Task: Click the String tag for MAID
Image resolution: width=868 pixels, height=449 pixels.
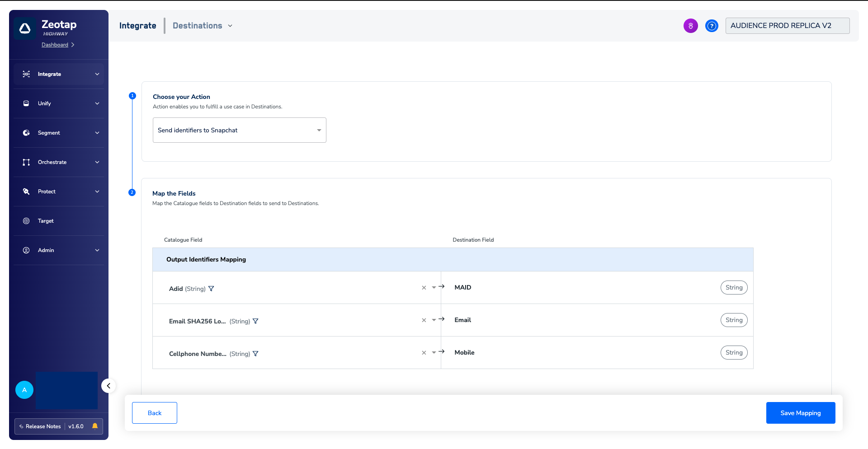Action: pyautogui.click(x=734, y=287)
